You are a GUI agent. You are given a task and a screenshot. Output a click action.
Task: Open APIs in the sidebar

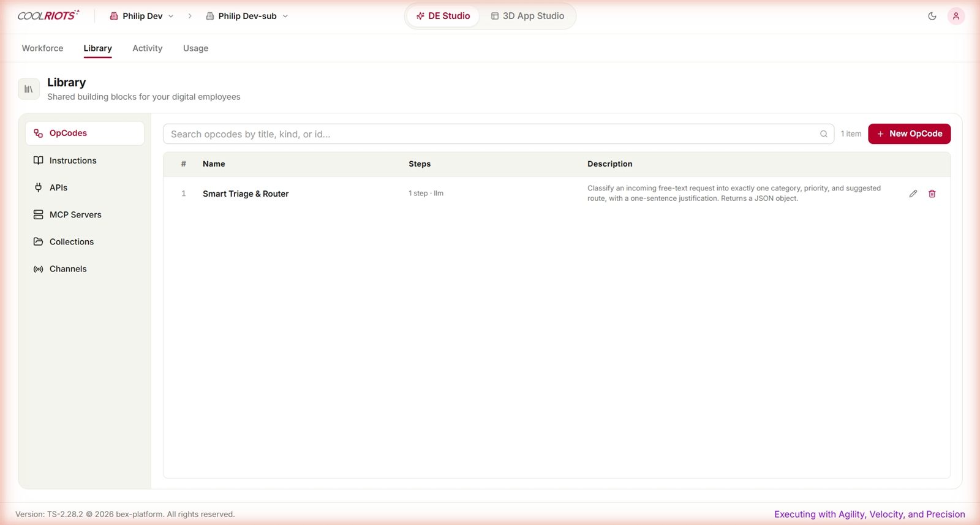pyautogui.click(x=85, y=187)
